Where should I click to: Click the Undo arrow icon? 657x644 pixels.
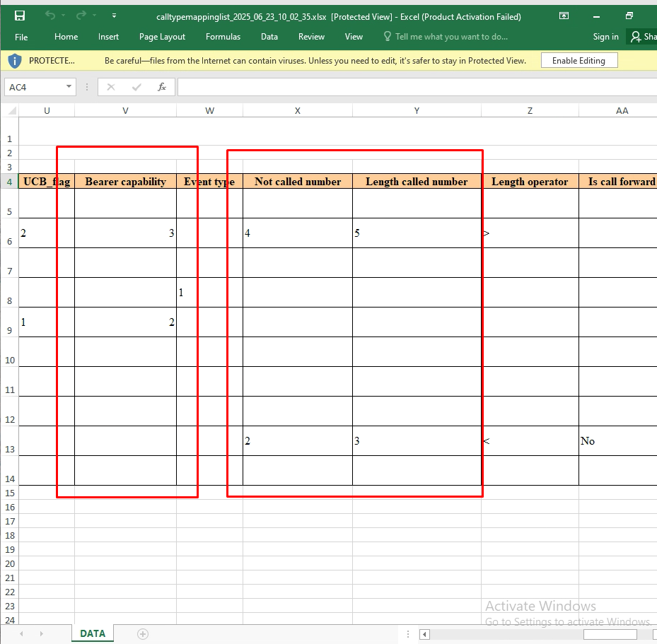50,16
